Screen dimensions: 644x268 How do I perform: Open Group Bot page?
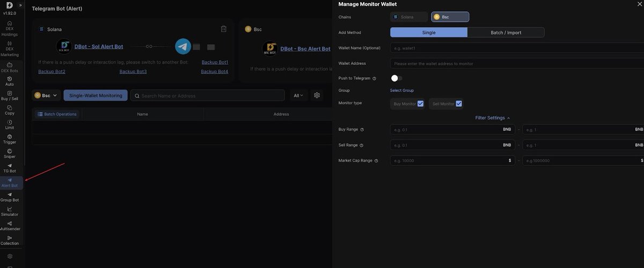tap(10, 197)
